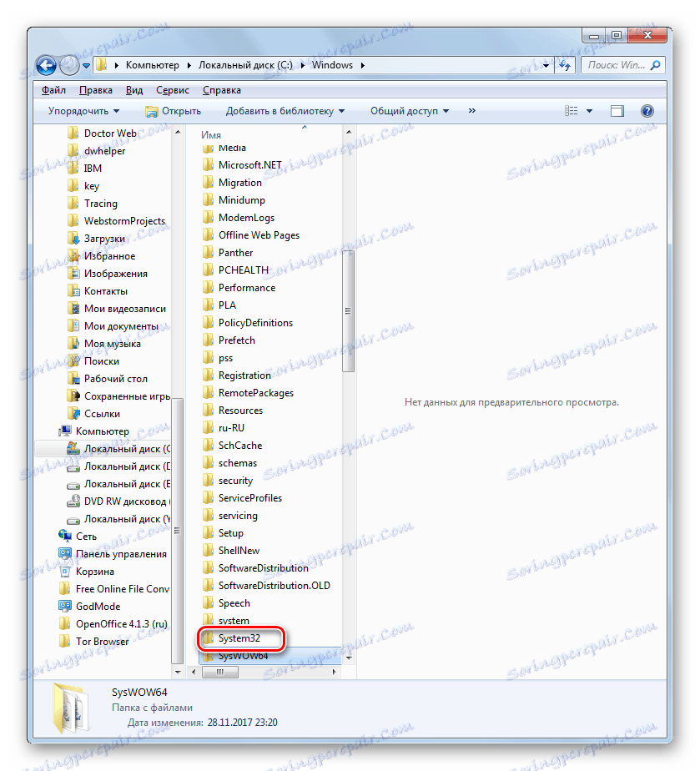The image size is (700, 771).
Task: Click the refresh button beside address bar
Action: (565, 65)
